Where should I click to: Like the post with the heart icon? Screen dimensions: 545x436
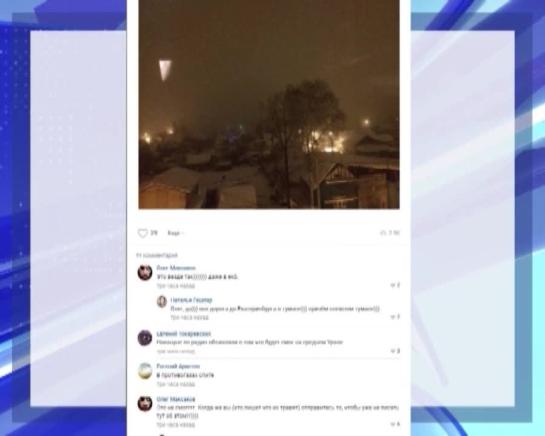(143, 233)
